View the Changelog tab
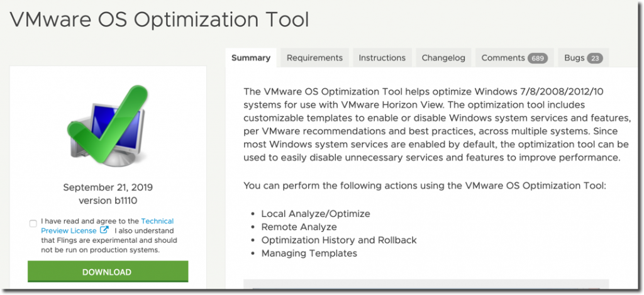 [443, 58]
